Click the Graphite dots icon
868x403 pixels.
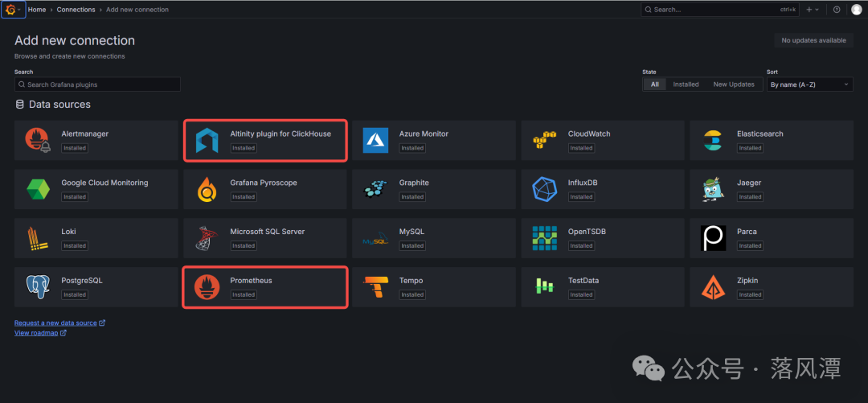[376, 189]
